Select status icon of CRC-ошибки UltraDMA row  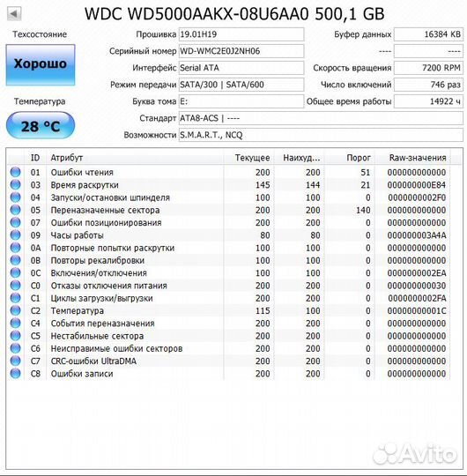(x=16, y=361)
